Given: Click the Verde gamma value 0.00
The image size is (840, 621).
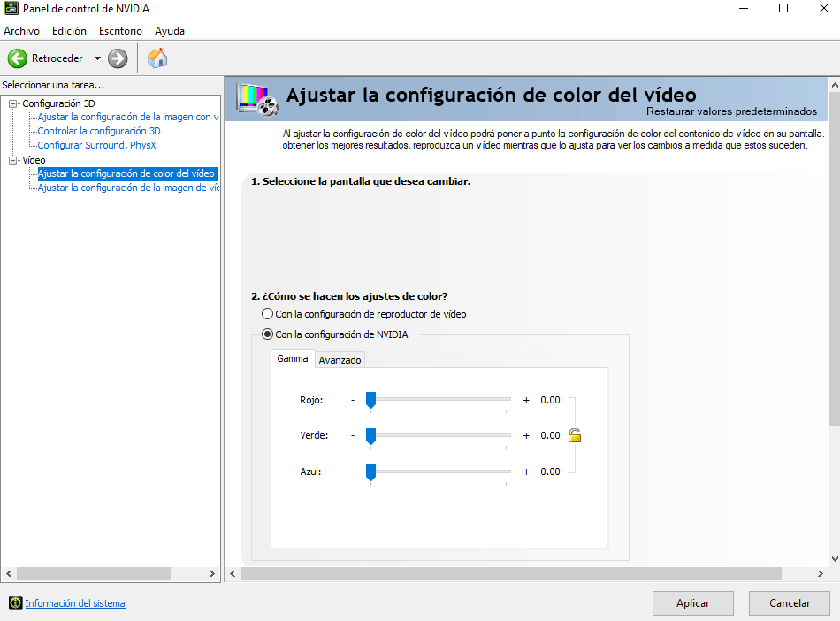Looking at the screenshot, I should click(550, 435).
